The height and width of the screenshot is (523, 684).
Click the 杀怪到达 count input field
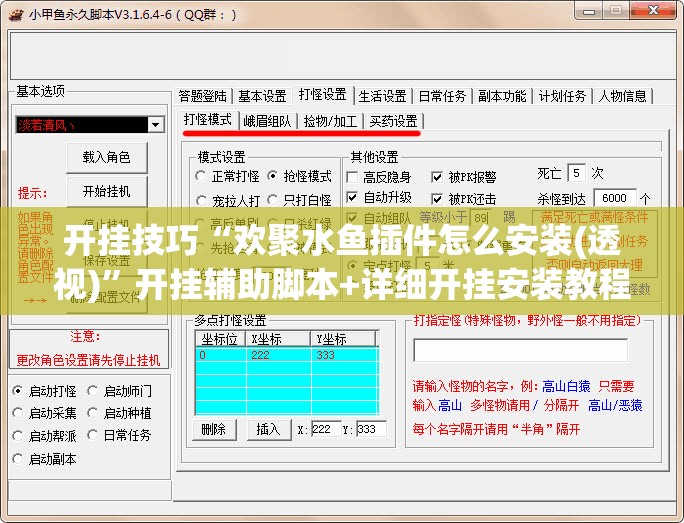[614, 198]
